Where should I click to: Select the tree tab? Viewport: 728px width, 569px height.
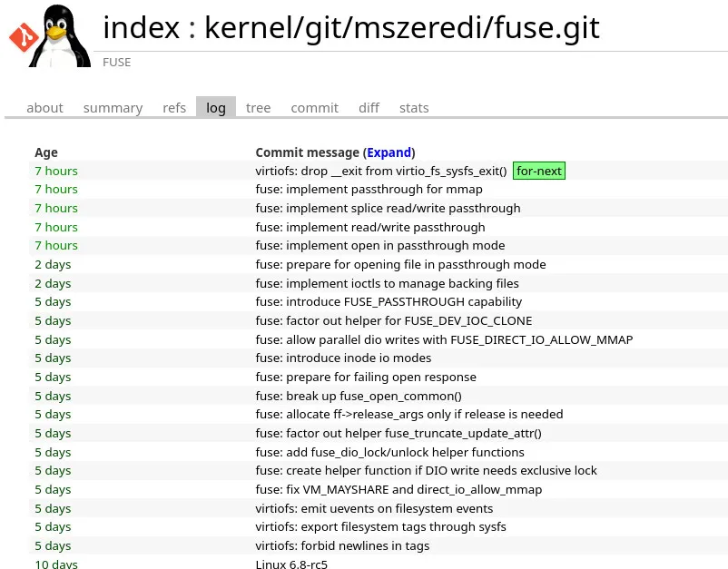258,108
